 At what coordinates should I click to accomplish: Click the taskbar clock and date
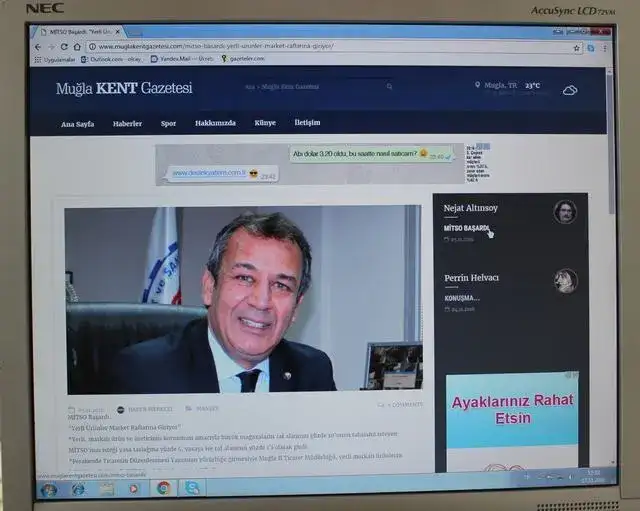click(x=593, y=476)
